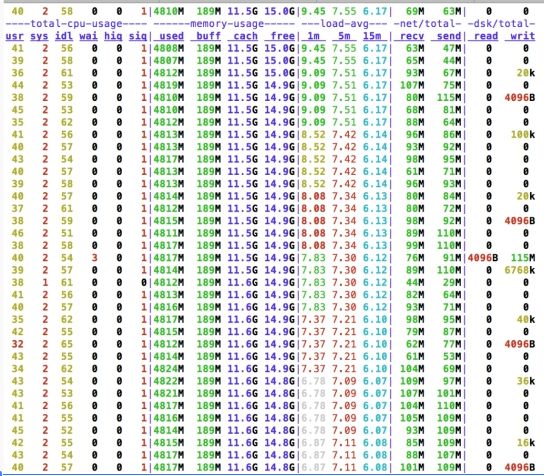Click the '4822M' used memory value
This screenshot has height=476, width=544.
click(169, 381)
